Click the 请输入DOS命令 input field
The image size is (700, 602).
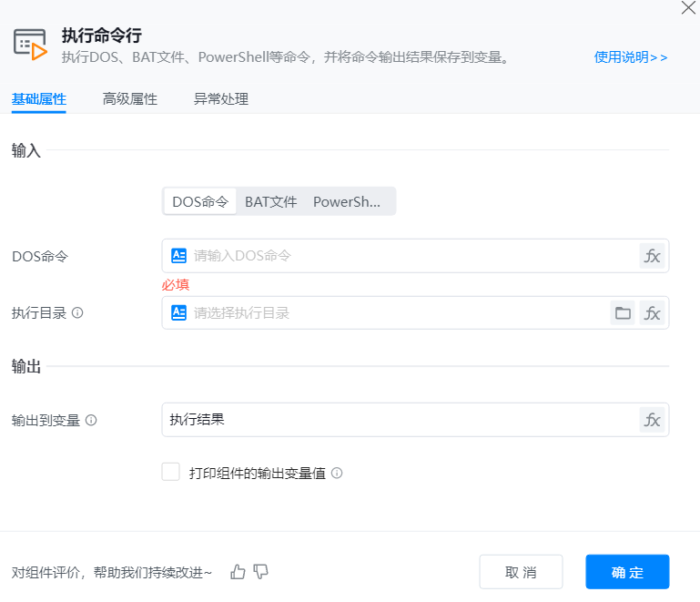click(x=410, y=256)
